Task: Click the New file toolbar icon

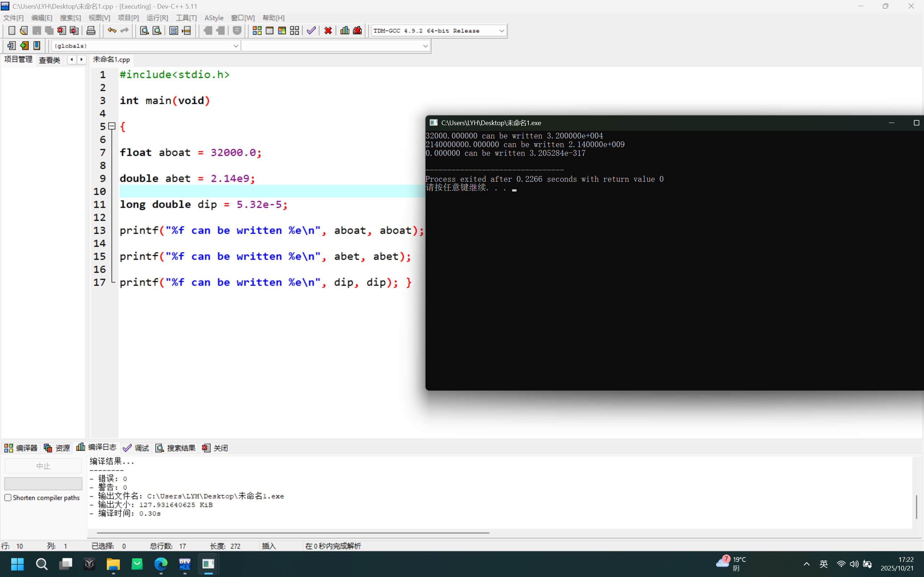Action: click(x=12, y=31)
